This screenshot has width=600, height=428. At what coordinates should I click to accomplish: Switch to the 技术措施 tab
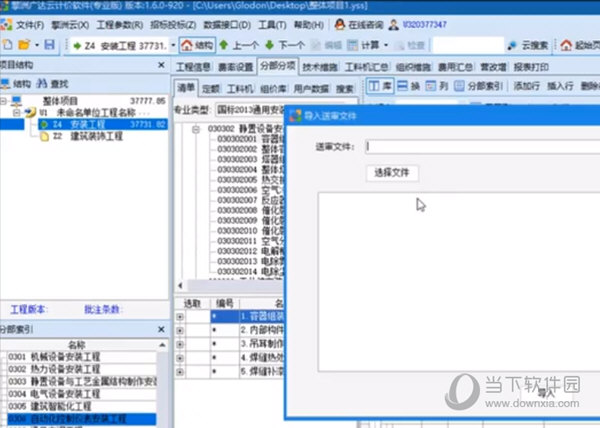[320, 67]
